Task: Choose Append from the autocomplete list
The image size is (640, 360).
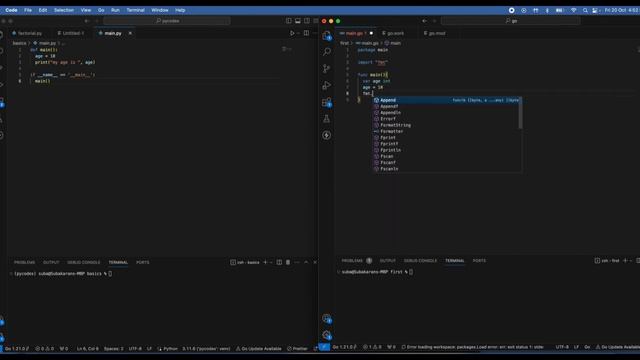Action: pyautogui.click(x=446, y=100)
